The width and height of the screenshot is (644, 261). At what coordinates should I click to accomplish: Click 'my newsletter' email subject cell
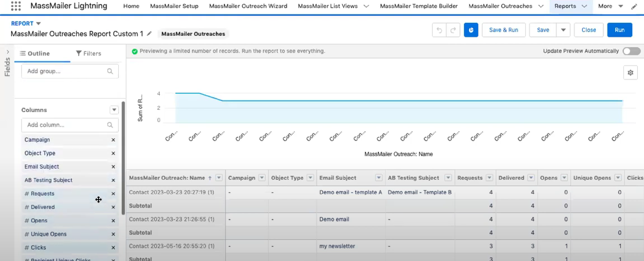click(x=337, y=246)
